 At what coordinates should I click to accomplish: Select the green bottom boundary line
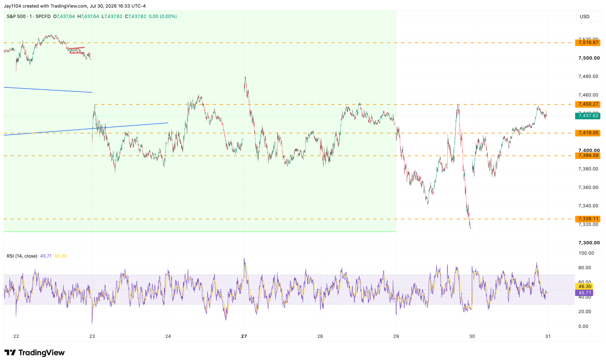[200, 231]
